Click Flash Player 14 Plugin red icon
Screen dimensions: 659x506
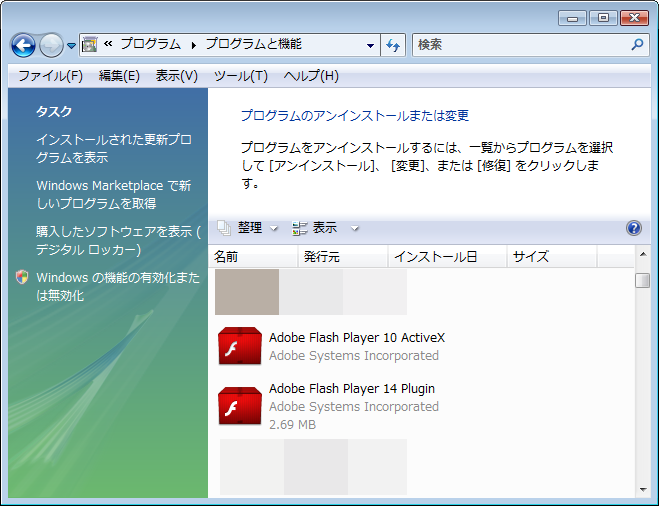[x=240, y=406]
